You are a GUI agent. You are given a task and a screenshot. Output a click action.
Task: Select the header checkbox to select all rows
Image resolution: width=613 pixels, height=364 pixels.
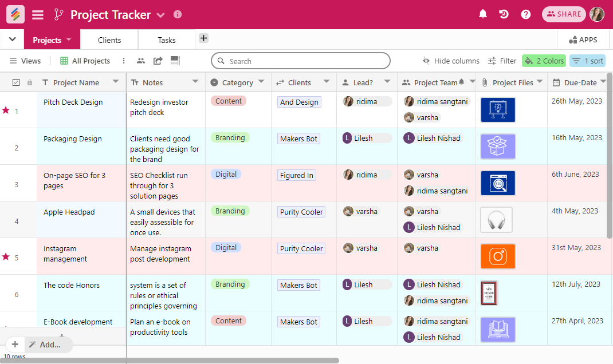pos(16,82)
